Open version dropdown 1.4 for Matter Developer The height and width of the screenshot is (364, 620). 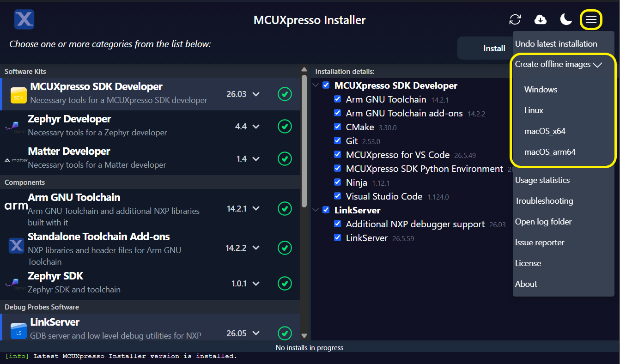248,159
